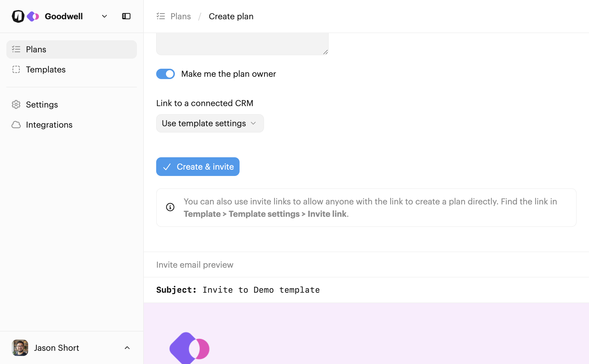Click the purple-pink Goodwell logo icon
589x364 pixels.
pos(33,16)
